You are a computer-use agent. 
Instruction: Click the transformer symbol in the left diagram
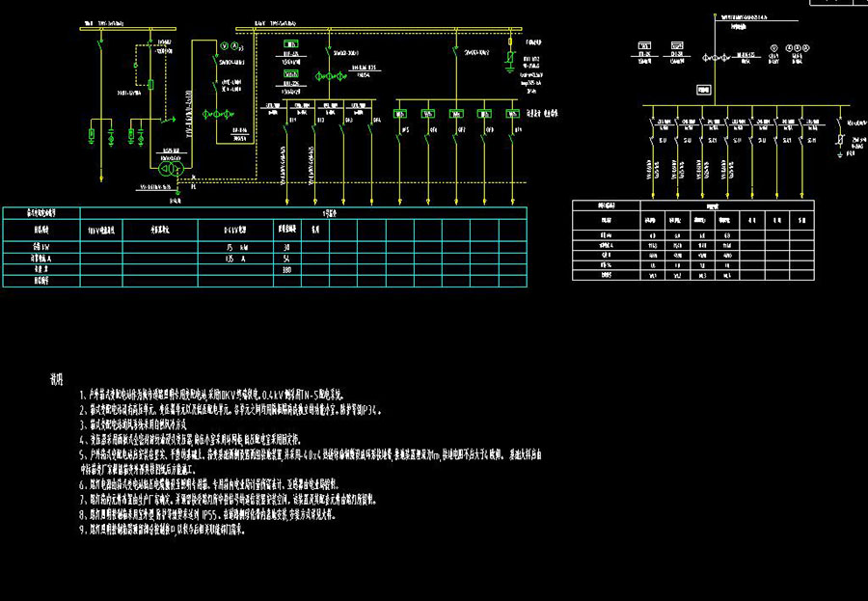pyautogui.click(x=171, y=166)
